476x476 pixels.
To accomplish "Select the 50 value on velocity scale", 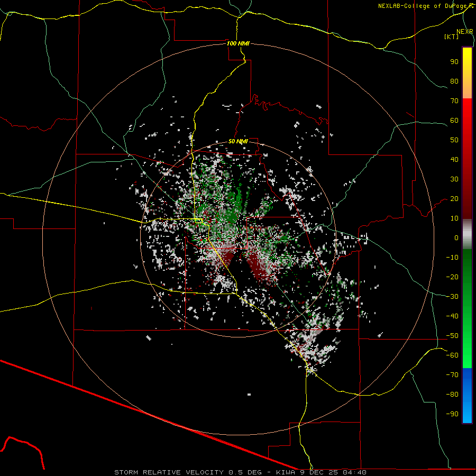I will pyautogui.click(x=454, y=140).
